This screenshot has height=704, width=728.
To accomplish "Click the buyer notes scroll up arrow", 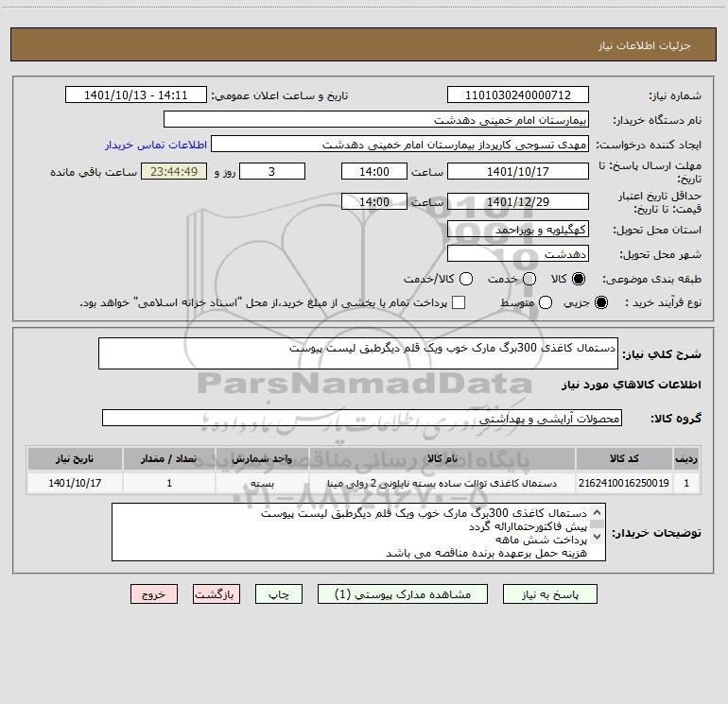I will tap(598, 512).
